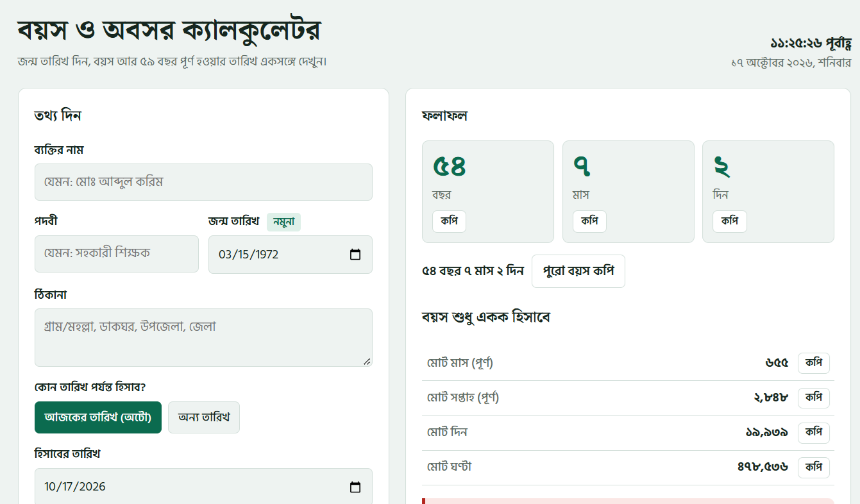Click the total hours value ৪৭৮,৫৩৬
This screenshot has height=504, width=860.
763,467
